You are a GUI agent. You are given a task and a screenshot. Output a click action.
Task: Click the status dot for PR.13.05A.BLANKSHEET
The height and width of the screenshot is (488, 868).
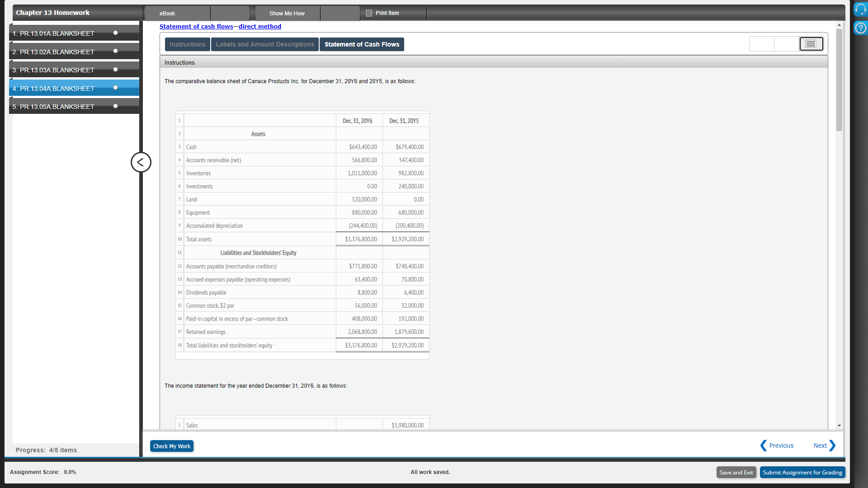click(x=116, y=106)
